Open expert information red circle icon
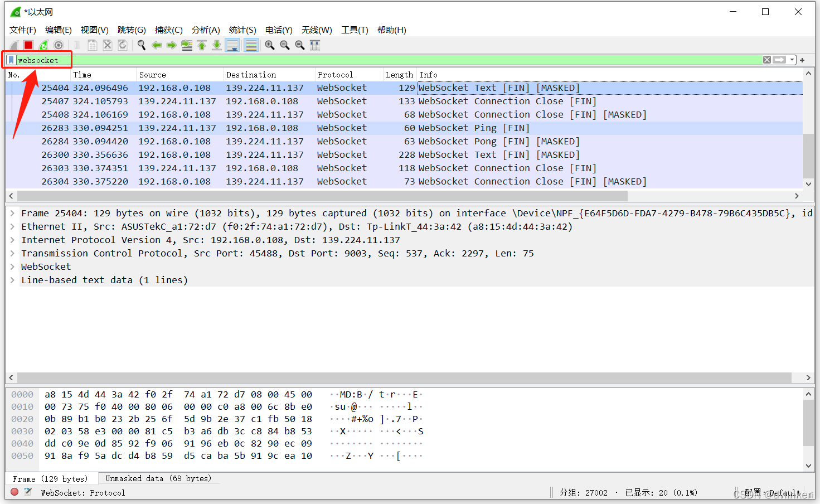This screenshot has height=504, width=820. [x=14, y=492]
